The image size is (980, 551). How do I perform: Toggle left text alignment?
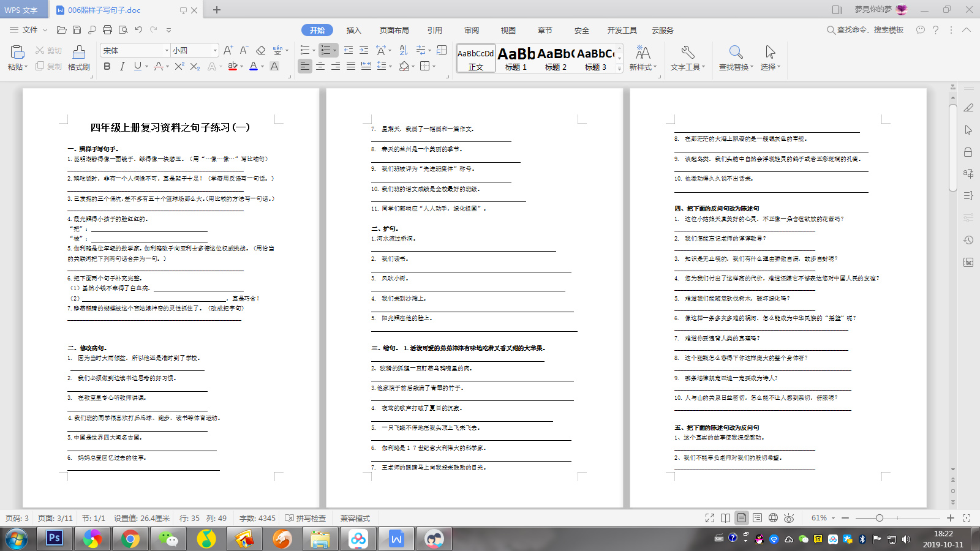(x=305, y=66)
